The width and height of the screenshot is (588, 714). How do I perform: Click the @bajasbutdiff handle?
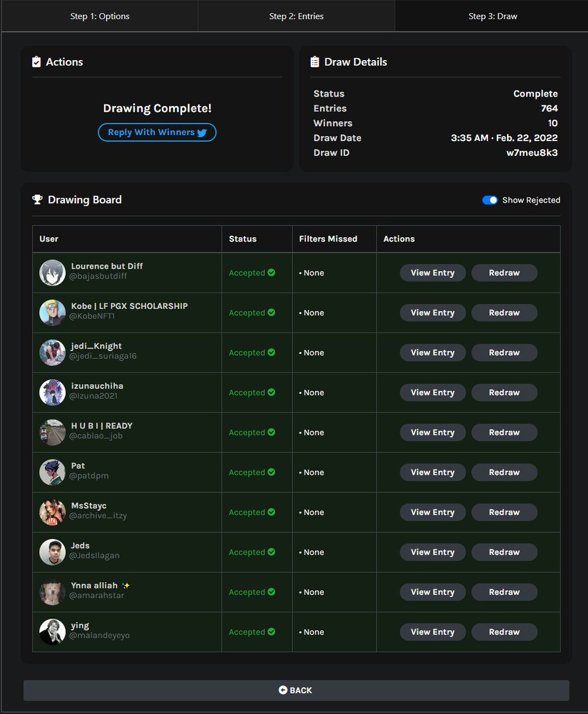tap(98, 277)
